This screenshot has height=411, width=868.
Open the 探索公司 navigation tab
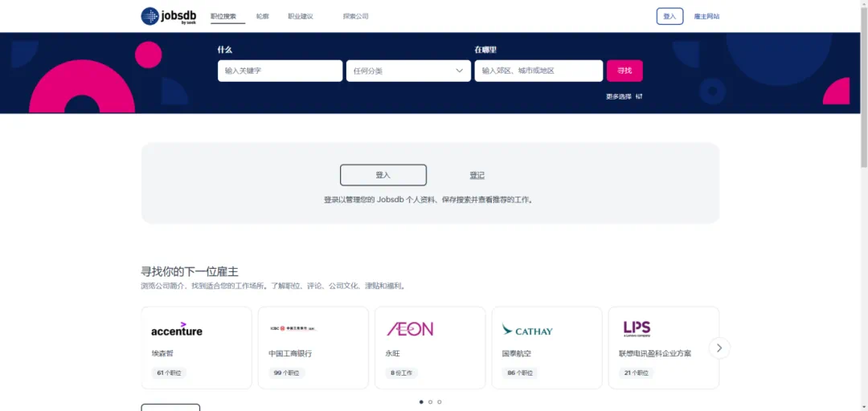(x=355, y=16)
